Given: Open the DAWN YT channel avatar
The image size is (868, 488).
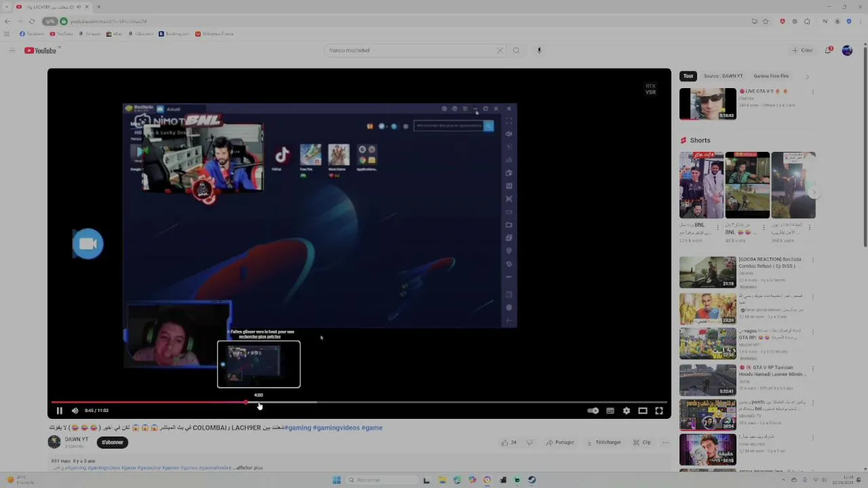Looking at the screenshot, I should pyautogui.click(x=54, y=442).
